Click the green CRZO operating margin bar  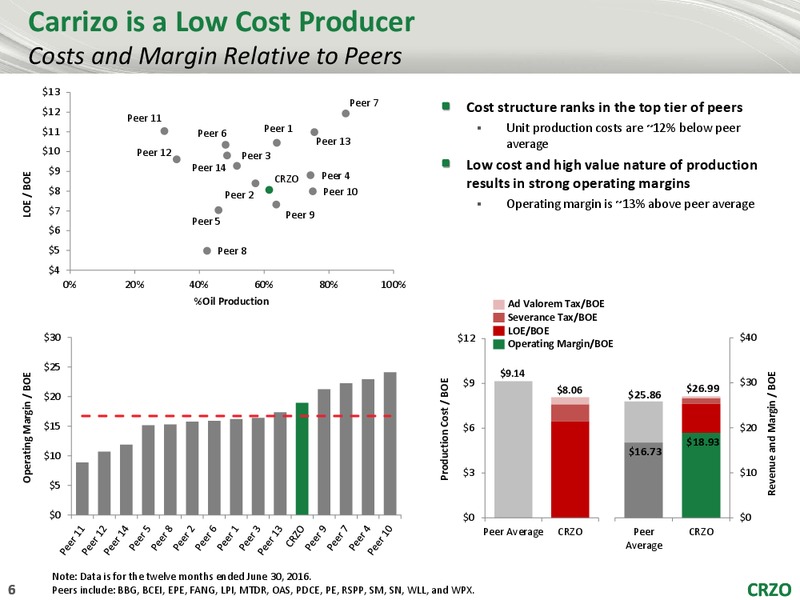(x=302, y=459)
